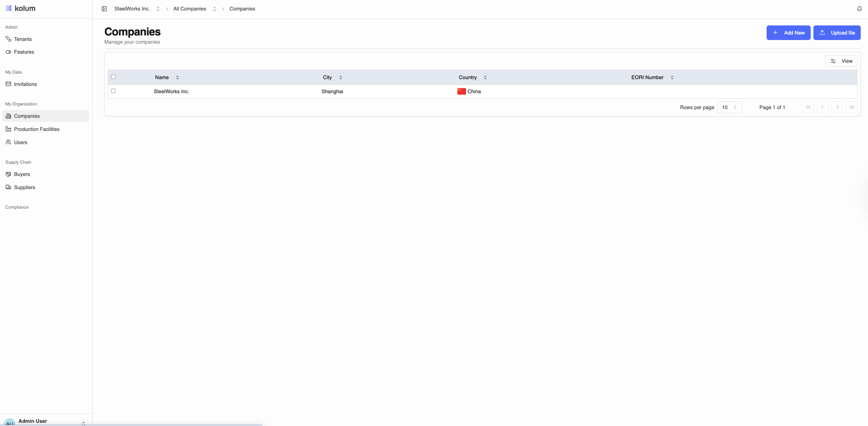Open the Rows per page dropdown
The height and width of the screenshot is (426, 868).
tap(729, 107)
